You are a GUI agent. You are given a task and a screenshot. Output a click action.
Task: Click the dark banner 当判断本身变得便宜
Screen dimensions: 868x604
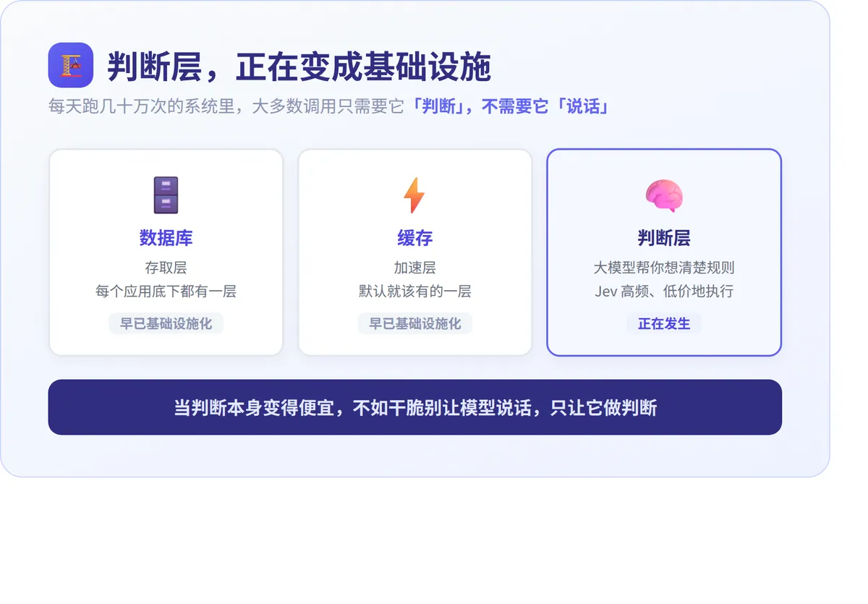pyautogui.click(x=415, y=407)
